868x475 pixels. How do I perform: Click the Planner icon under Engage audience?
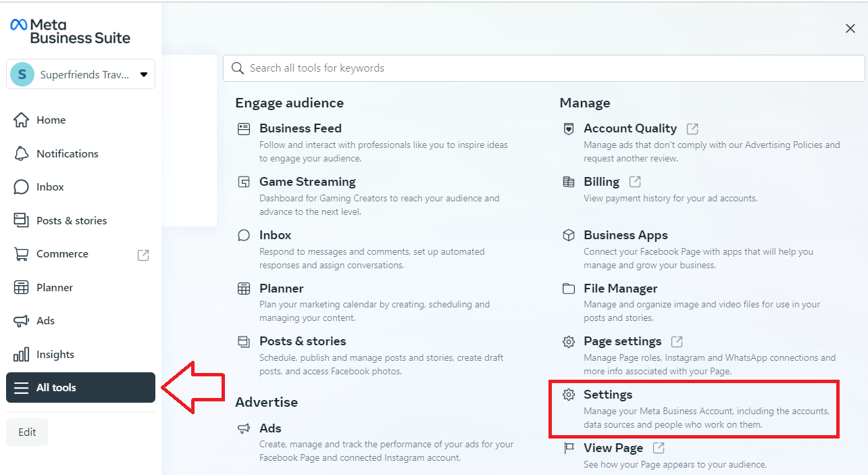pyautogui.click(x=244, y=289)
